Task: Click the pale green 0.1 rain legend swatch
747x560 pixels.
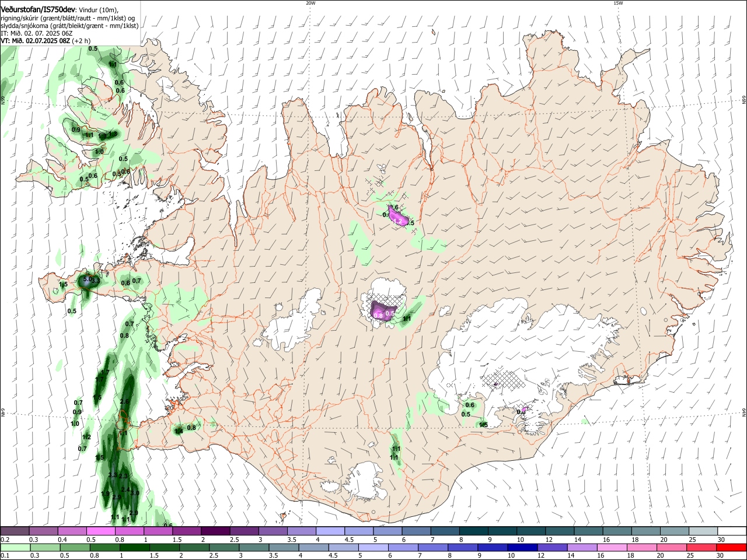Action: tap(15, 547)
